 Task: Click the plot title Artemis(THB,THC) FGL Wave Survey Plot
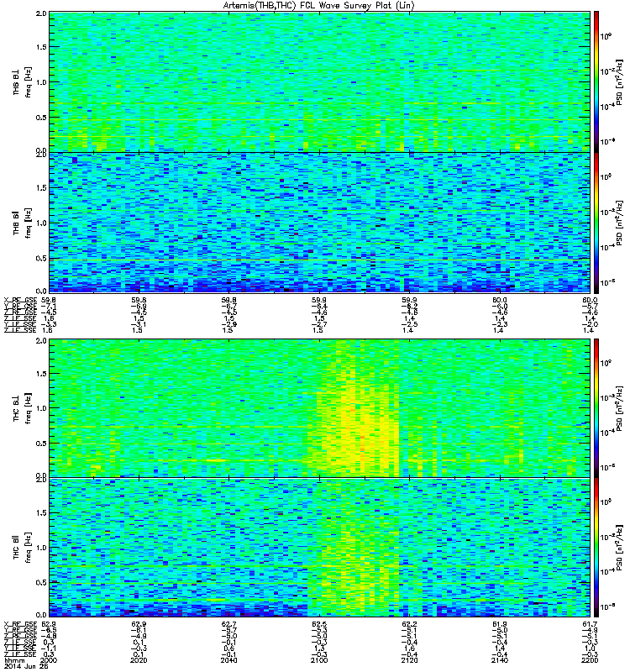(x=319, y=6)
